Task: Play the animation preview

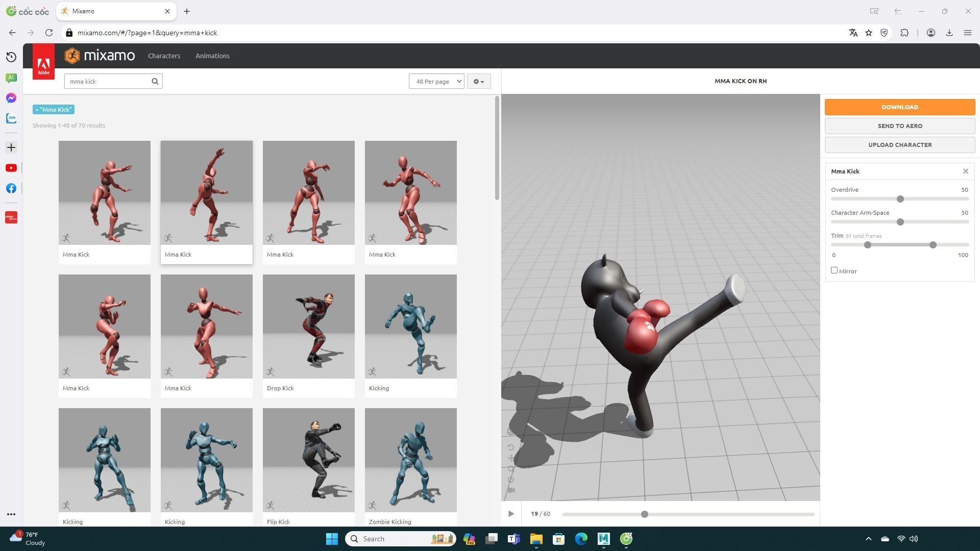Action: 511,514
